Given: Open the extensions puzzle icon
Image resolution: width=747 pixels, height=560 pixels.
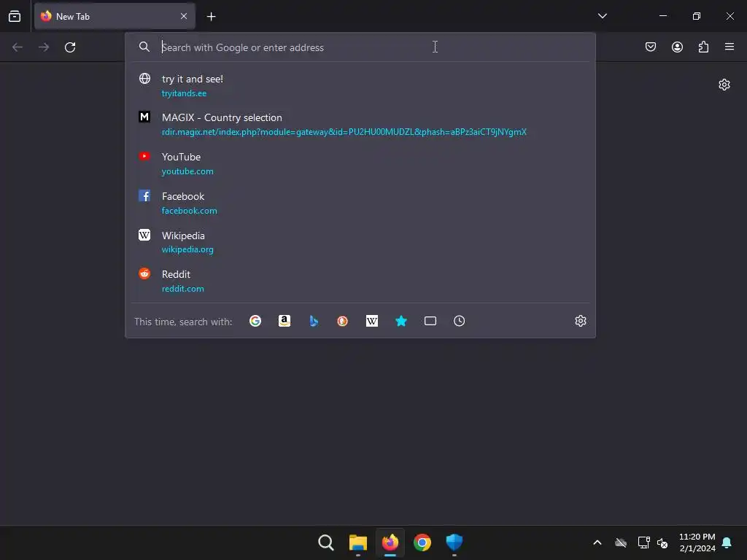Looking at the screenshot, I should (703, 47).
